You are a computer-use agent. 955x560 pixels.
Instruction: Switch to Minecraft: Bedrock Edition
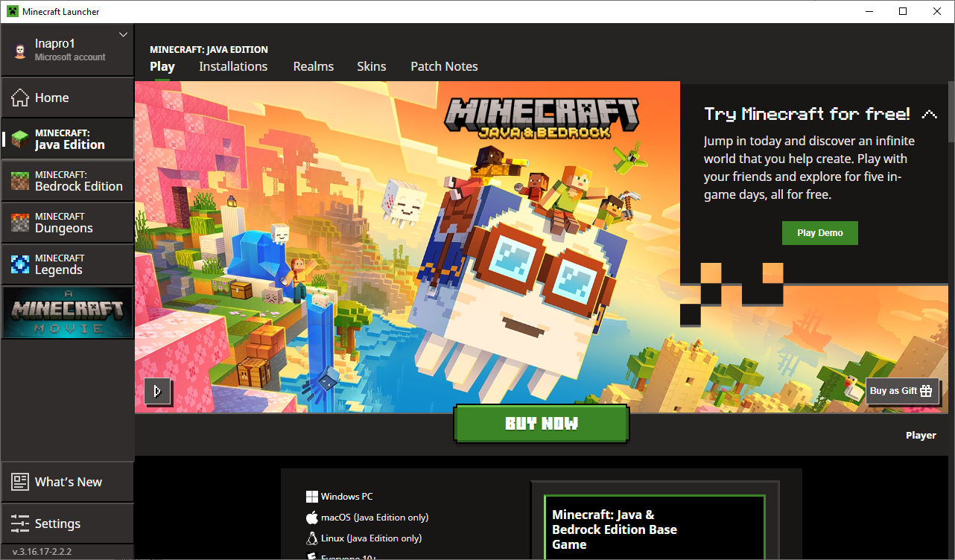click(67, 181)
